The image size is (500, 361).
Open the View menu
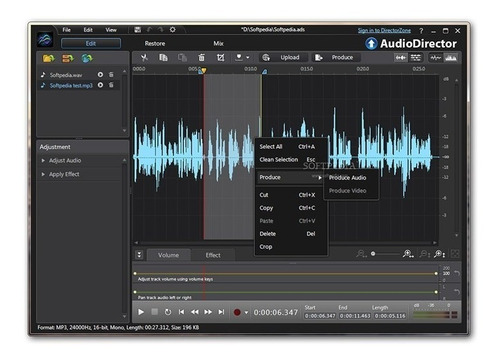[x=111, y=30]
